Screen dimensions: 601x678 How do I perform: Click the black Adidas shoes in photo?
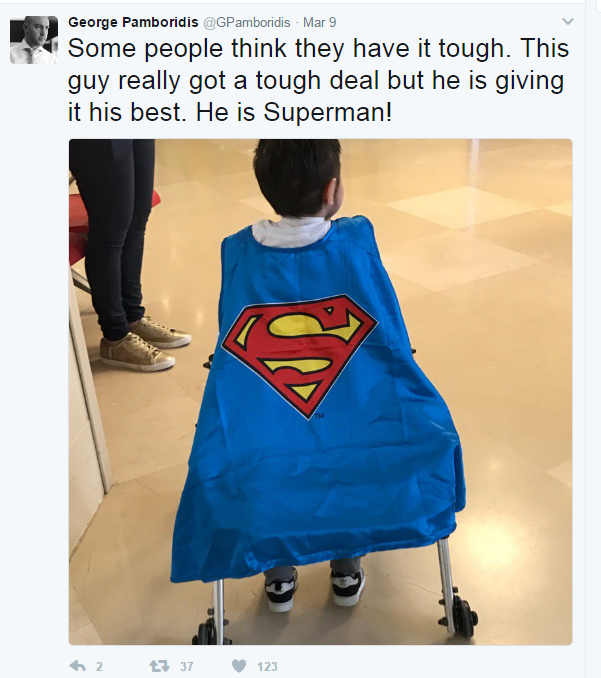[315, 589]
